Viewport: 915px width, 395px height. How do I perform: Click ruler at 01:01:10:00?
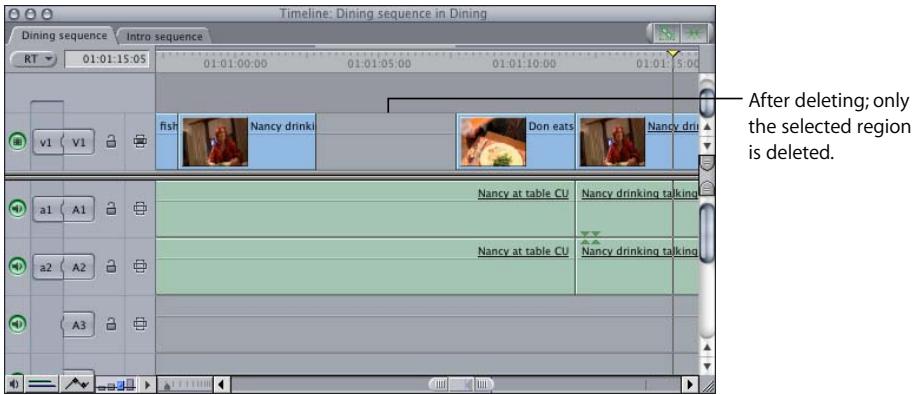pyautogui.click(x=523, y=64)
